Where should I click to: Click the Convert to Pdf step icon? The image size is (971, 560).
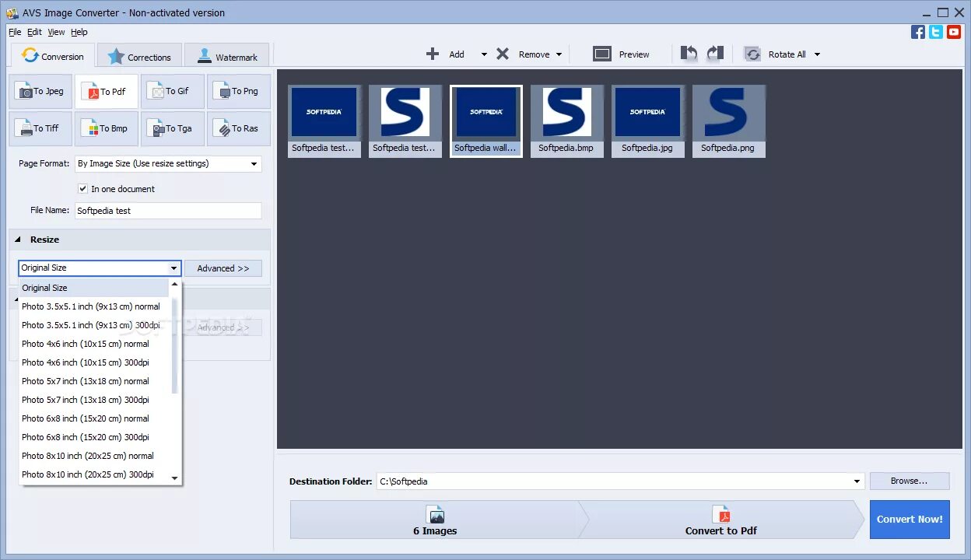click(720, 514)
